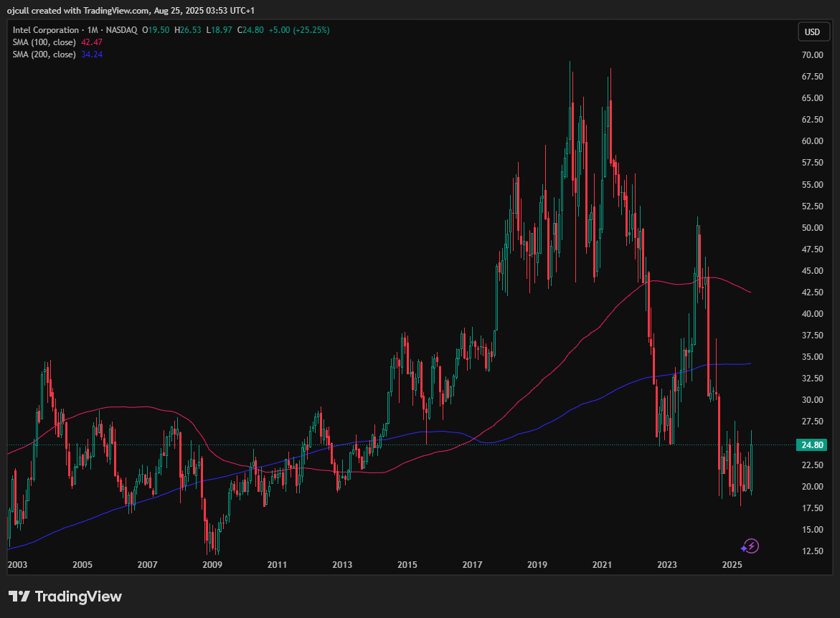Click the purple lightning bolt icon
This screenshot has height=618, width=840.
pyautogui.click(x=752, y=546)
